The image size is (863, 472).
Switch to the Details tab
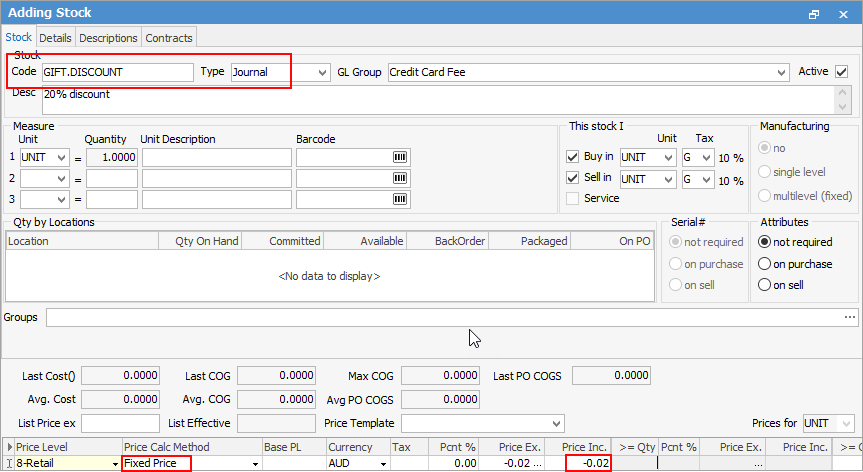[x=55, y=38]
